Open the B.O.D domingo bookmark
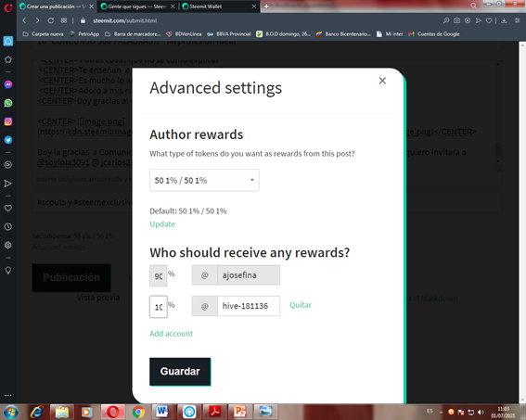 (x=284, y=34)
